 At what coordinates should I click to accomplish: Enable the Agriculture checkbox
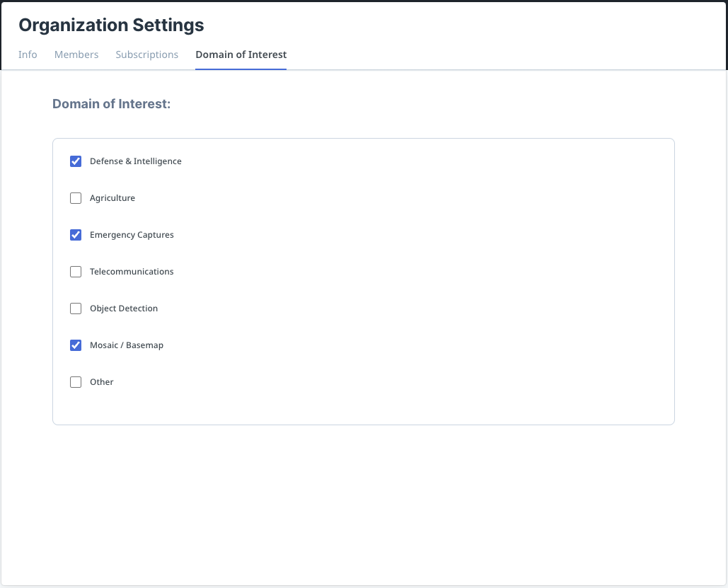point(76,198)
